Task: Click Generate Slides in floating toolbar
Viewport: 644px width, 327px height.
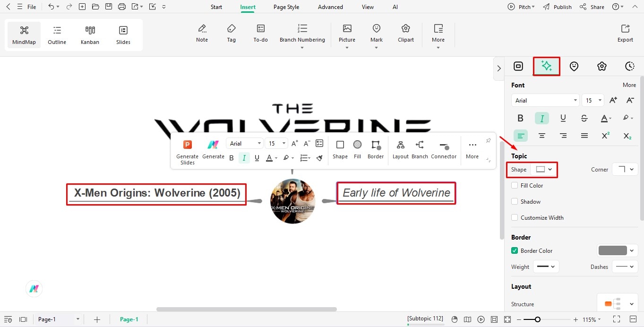Action: (188, 152)
